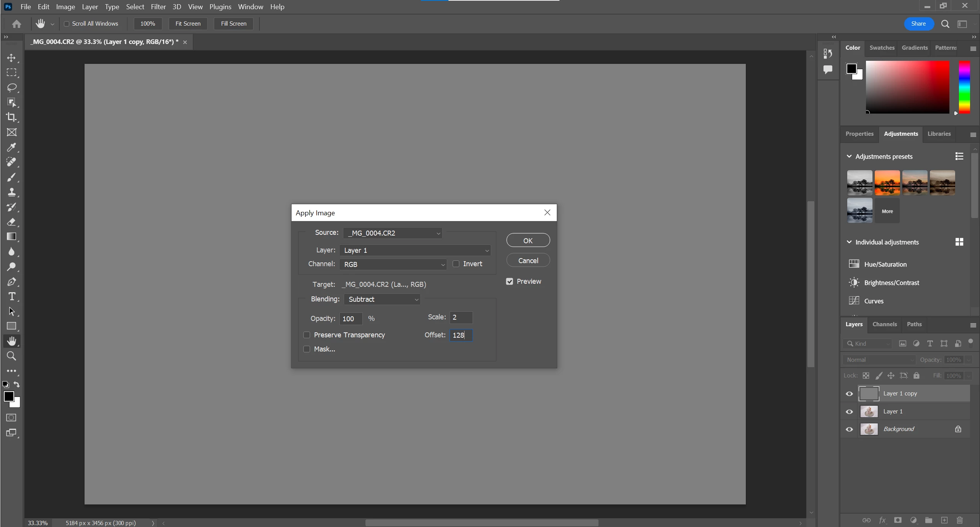
Task: Hide the Layer 1 copy layer
Action: click(849, 394)
